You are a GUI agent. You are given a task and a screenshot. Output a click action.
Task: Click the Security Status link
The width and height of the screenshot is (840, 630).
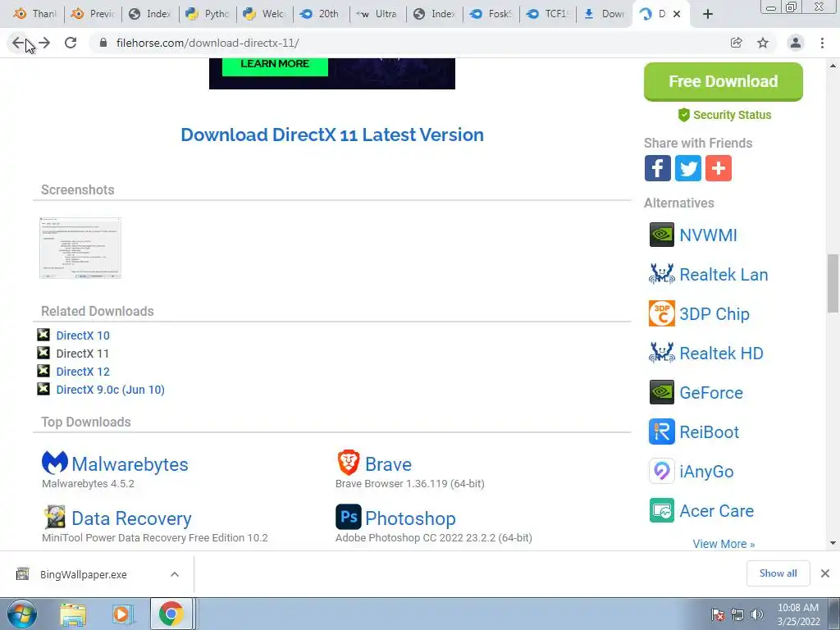pos(724,115)
